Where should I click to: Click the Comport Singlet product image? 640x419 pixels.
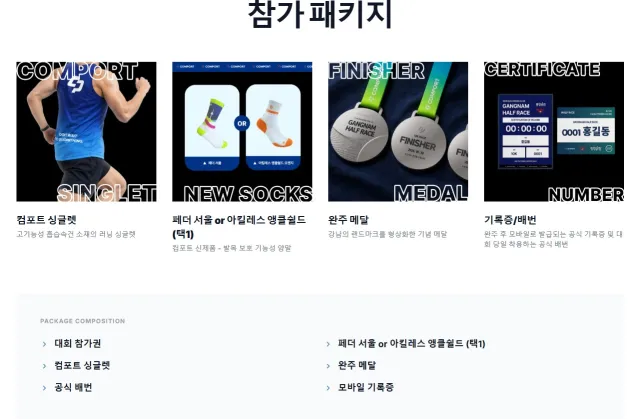(x=86, y=131)
